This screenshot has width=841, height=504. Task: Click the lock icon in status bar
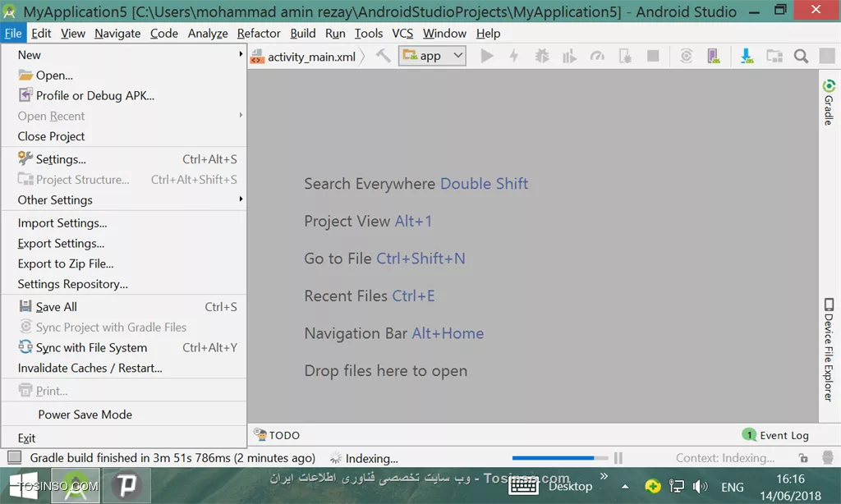(x=803, y=458)
